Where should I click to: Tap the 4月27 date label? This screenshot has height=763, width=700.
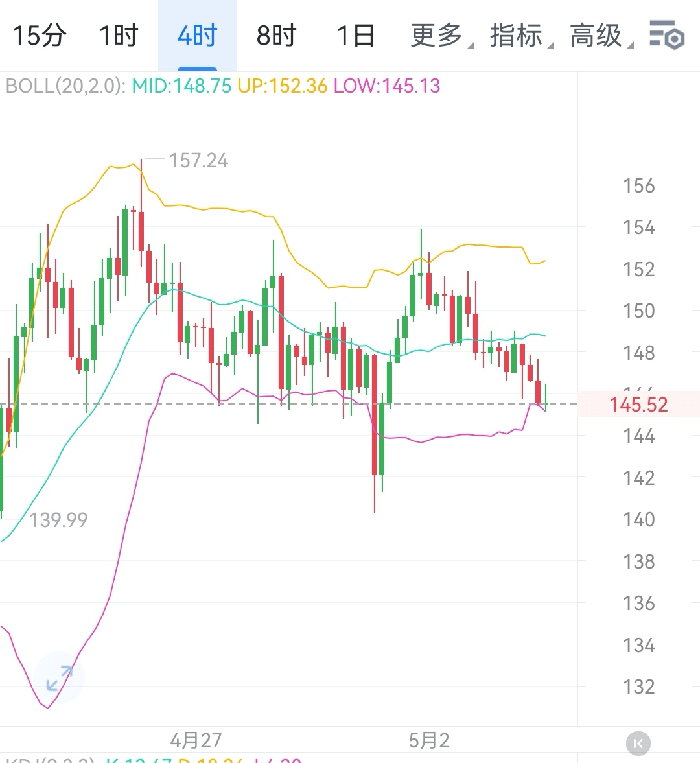tap(196, 740)
